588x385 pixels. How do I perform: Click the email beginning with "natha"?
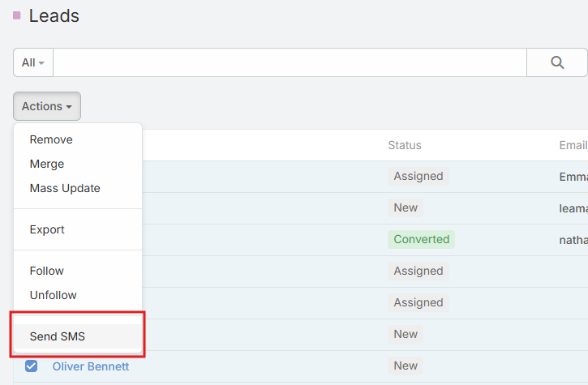pos(573,239)
